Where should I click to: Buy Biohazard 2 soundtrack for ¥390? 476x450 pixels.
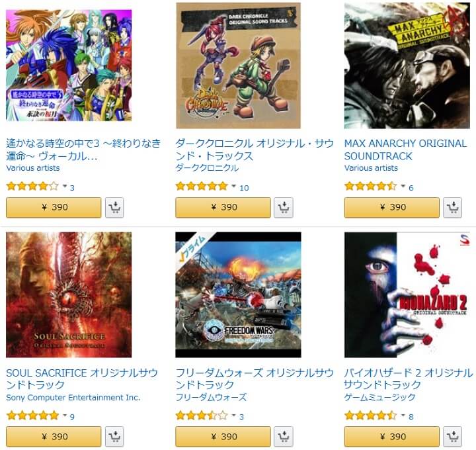pos(392,437)
